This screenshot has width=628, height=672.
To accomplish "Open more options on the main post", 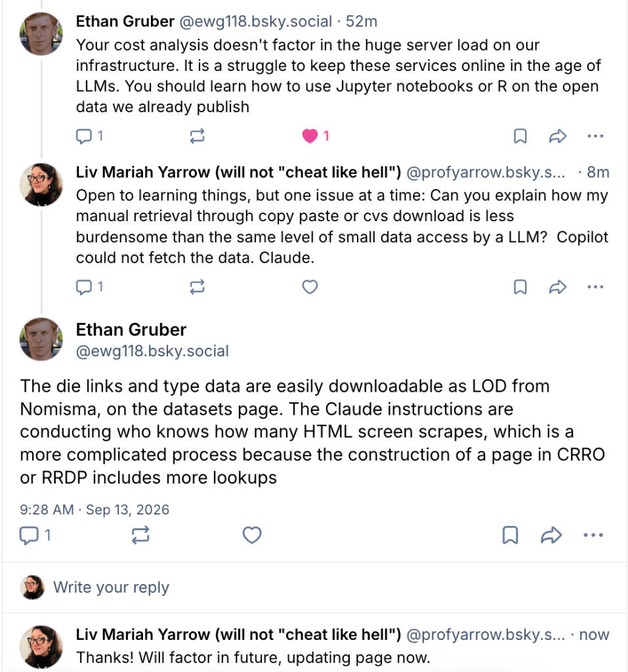I will (x=593, y=535).
